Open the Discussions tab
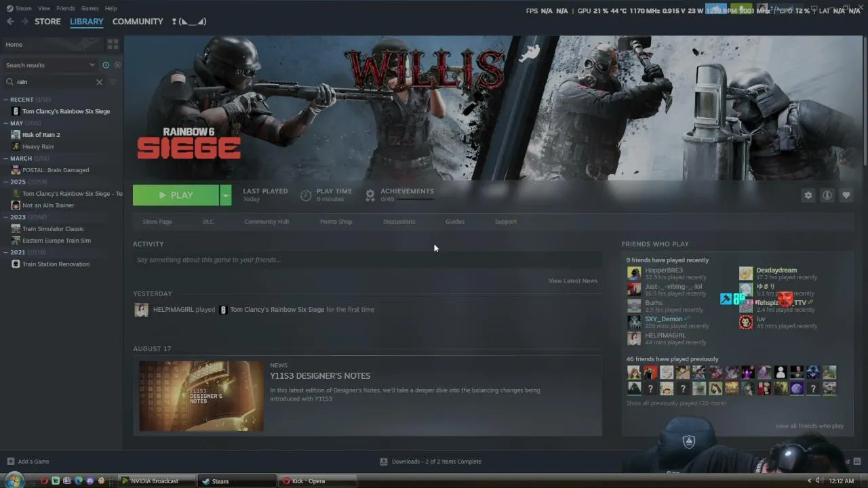The width and height of the screenshot is (868, 488). click(399, 222)
